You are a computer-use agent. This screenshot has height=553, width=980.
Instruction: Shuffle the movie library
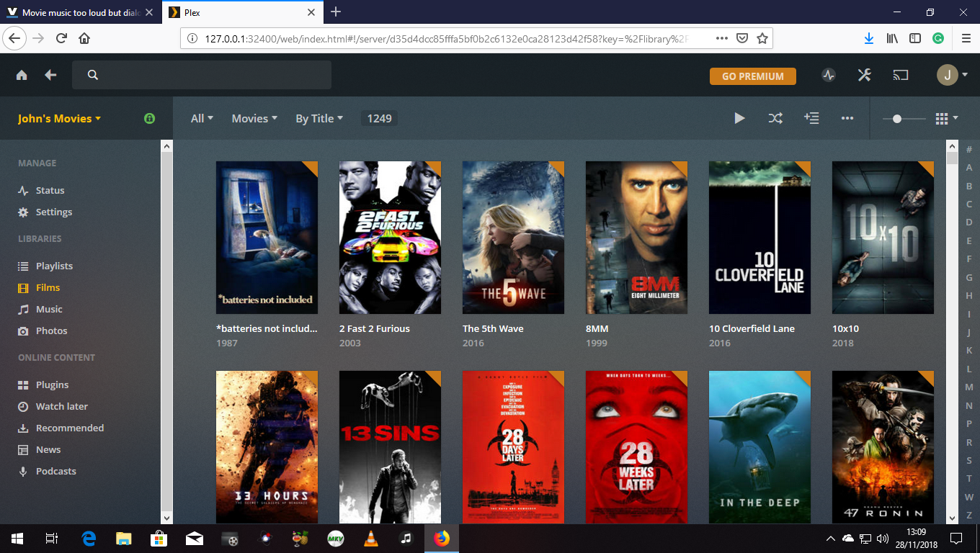(775, 118)
